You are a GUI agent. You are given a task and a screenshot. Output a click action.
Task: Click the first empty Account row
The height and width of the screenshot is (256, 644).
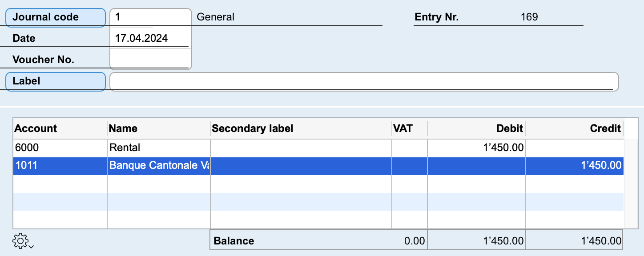tap(60, 184)
